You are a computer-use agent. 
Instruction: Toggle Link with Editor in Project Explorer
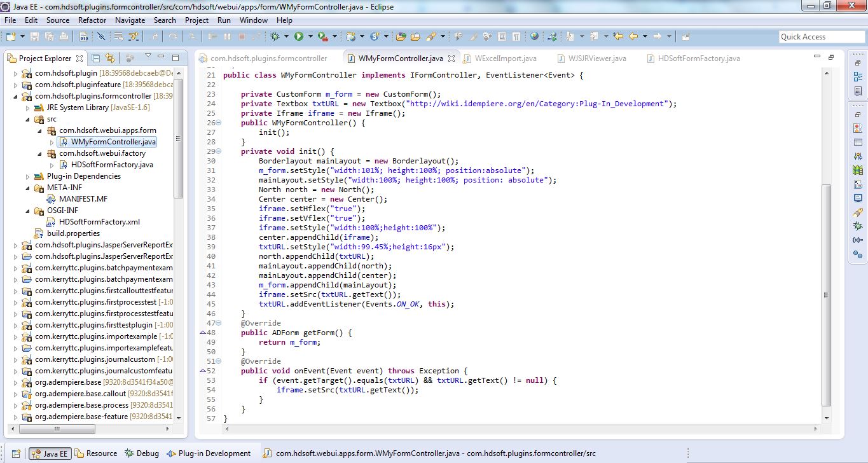click(110, 58)
